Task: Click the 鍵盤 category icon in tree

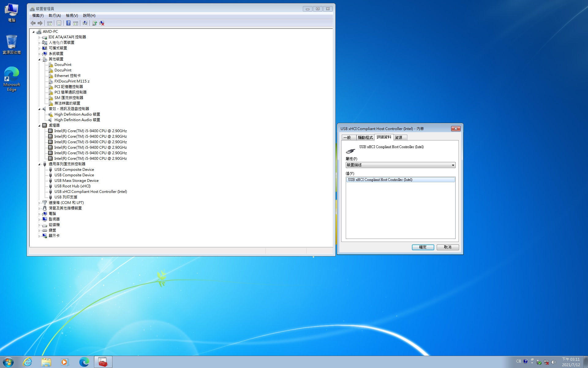Action: pyautogui.click(x=45, y=230)
